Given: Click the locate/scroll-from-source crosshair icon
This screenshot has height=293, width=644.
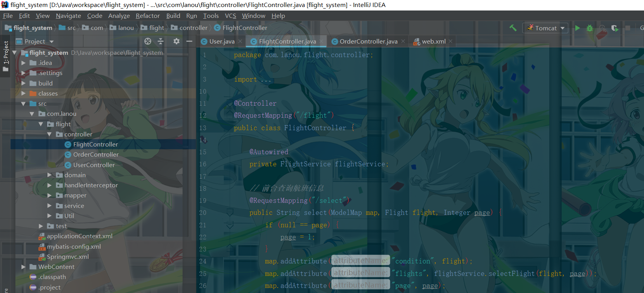Looking at the screenshot, I should (147, 41).
